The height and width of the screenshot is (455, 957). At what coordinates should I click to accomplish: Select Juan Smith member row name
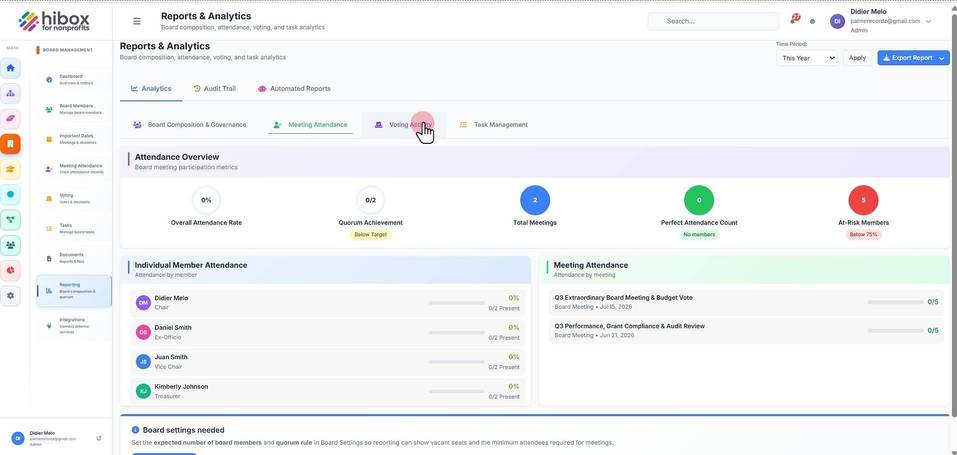(x=171, y=357)
